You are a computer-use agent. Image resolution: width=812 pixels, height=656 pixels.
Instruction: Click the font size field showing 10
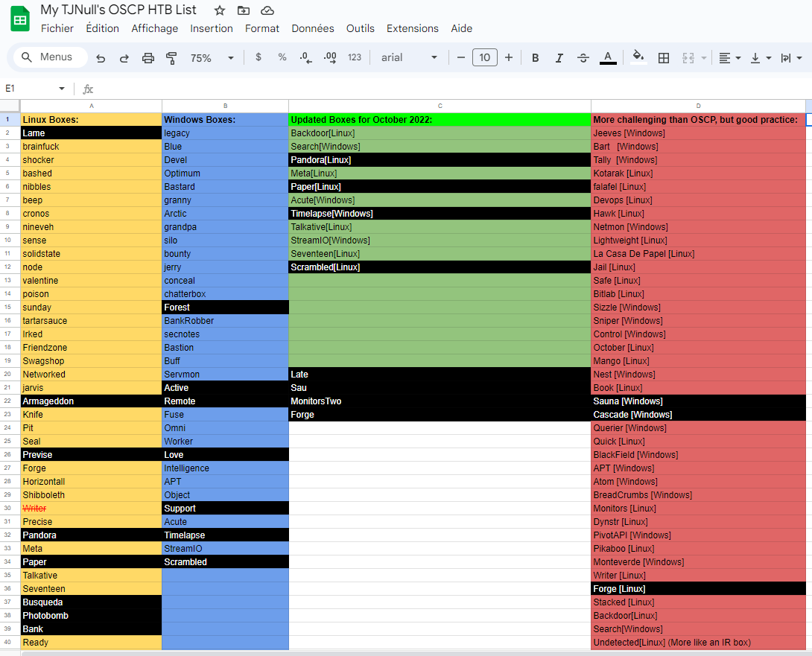coord(485,57)
